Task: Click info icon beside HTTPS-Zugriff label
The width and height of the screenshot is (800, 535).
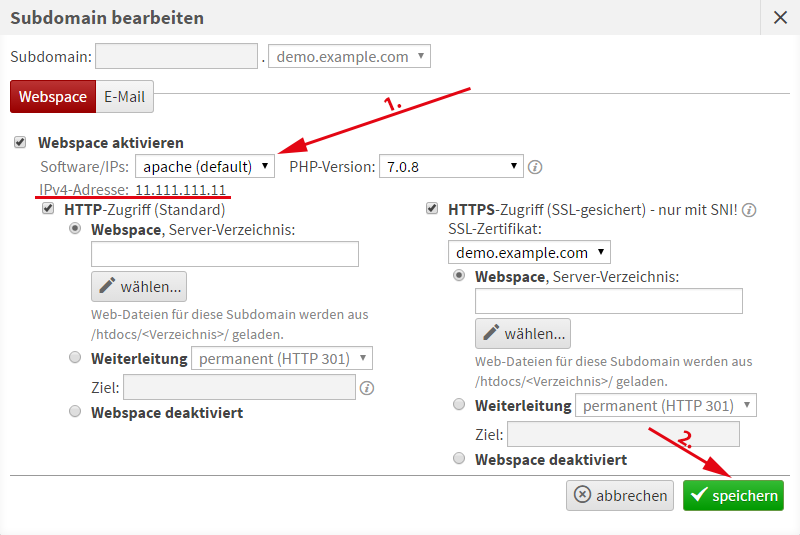Action: pyautogui.click(x=749, y=210)
